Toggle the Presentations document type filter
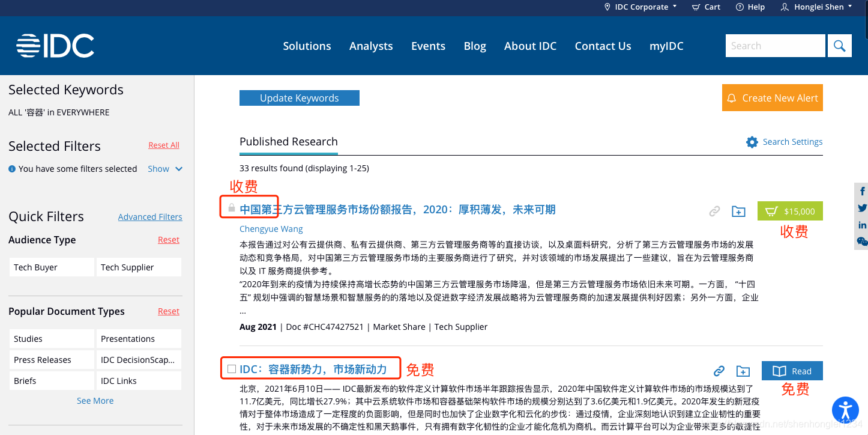 139,339
